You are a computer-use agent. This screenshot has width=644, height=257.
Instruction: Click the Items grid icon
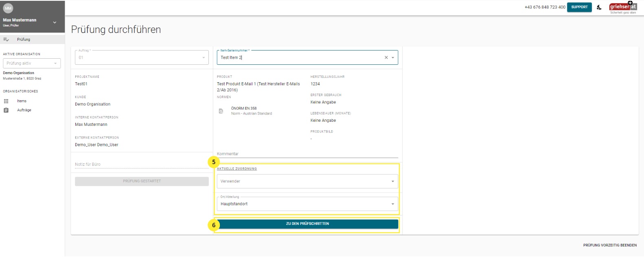6,101
